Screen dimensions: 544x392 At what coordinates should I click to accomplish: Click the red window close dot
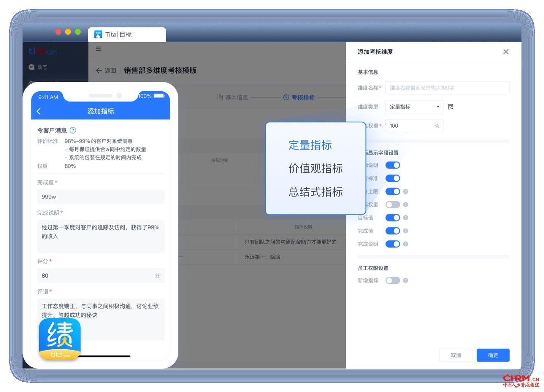click(x=58, y=32)
